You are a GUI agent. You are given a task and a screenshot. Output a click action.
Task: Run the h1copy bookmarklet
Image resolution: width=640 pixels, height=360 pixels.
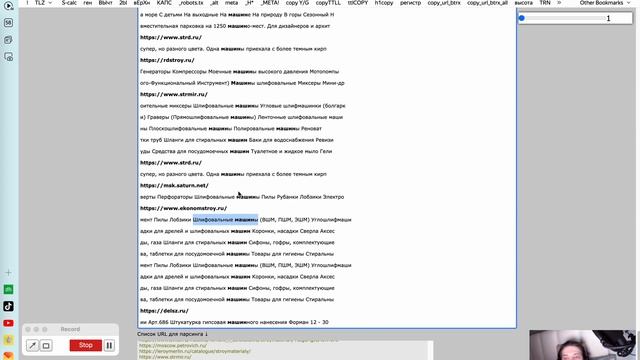click(x=384, y=2)
